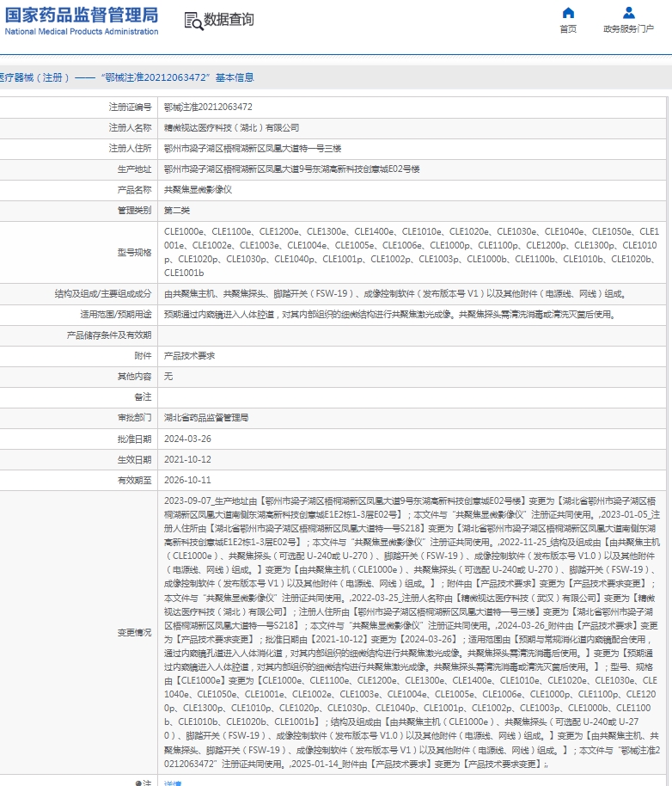Open the 政务服务门户 text link

(x=628, y=29)
